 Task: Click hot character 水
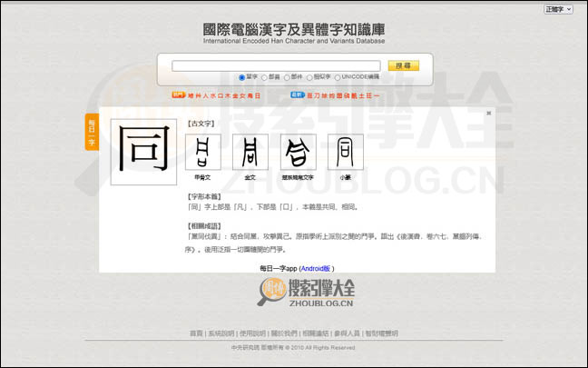[x=213, y=95]
